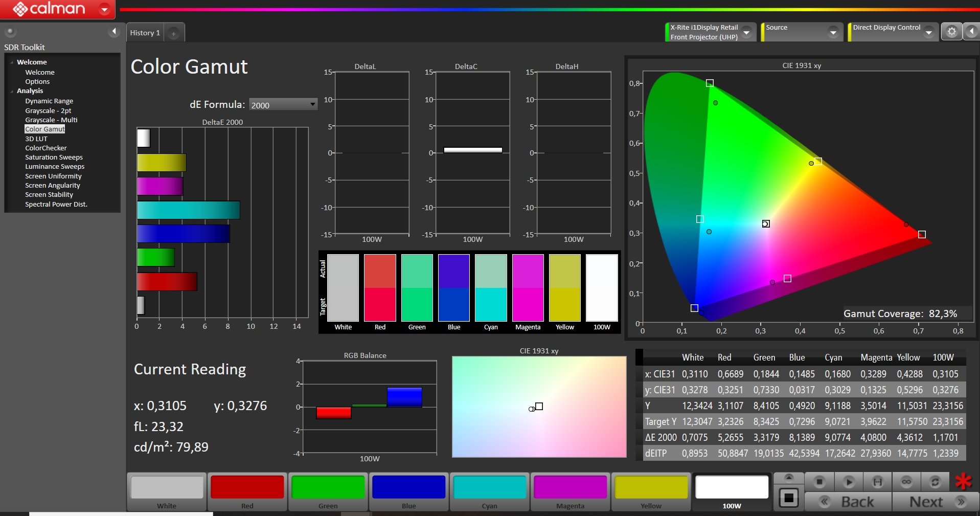Open settings with the gear icon

951,32
